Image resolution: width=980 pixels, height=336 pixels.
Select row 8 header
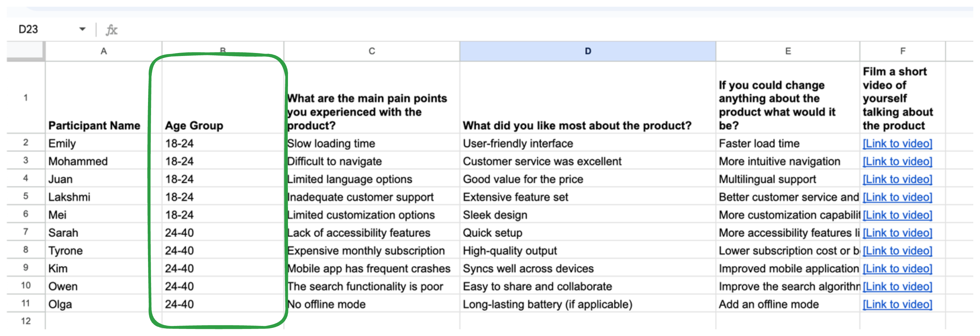pyautogui.click(x=26, y=249)
